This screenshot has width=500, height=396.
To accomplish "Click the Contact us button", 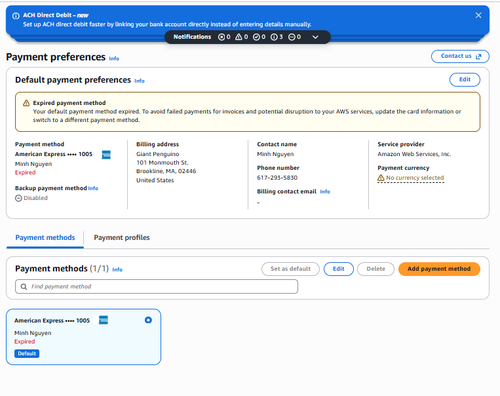I will coord(460,56).
